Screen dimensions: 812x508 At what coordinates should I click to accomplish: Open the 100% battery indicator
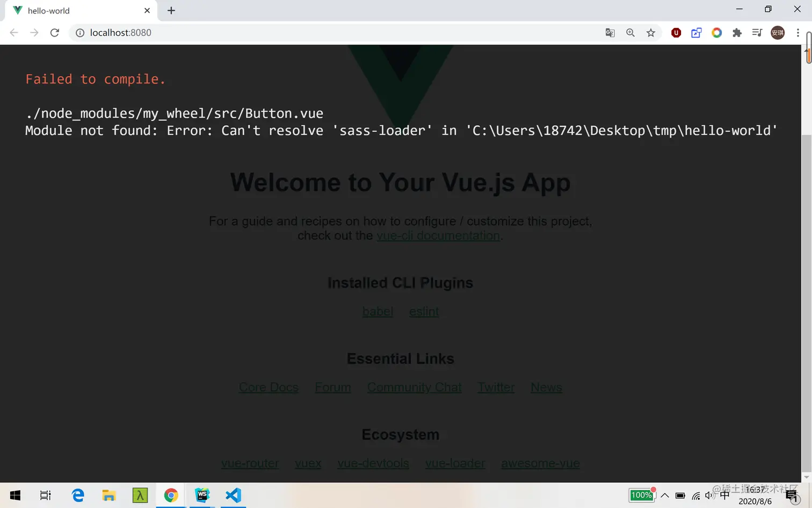click(642, 495)
